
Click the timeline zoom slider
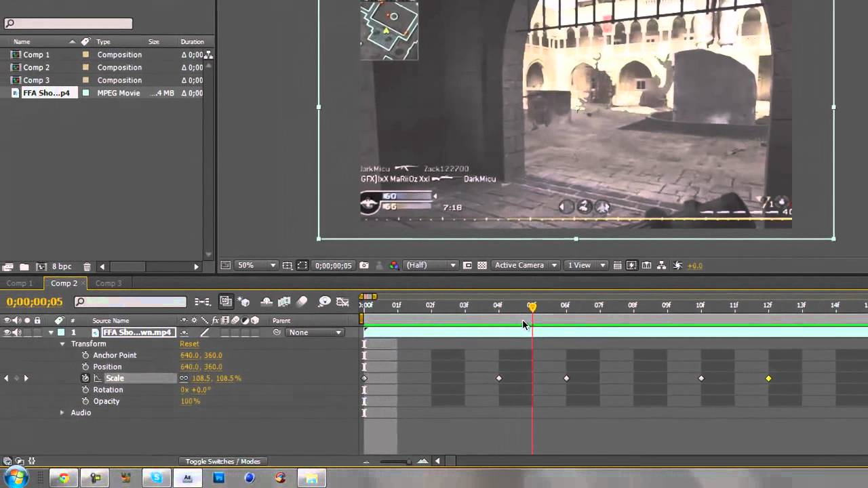395,462
